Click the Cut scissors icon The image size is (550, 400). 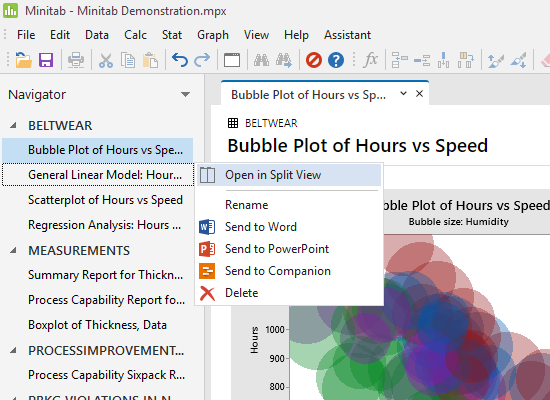(x=106, y=60)
